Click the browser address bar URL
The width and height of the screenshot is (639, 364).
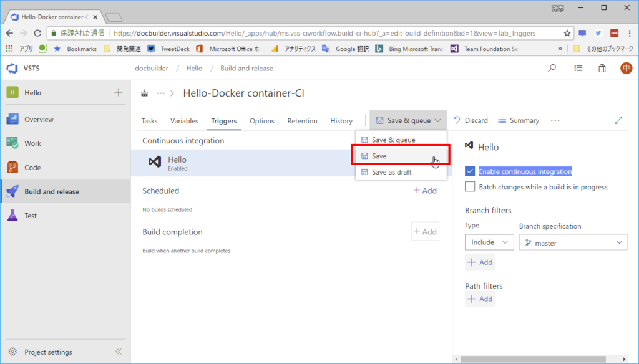coord(324,34)
